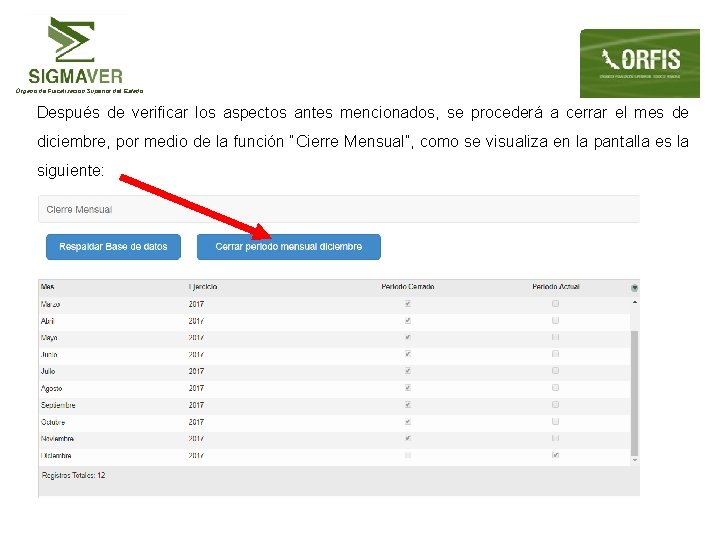Click the scroll up arrow of table
Screen dimensions: 720x540
coord(635,303)
